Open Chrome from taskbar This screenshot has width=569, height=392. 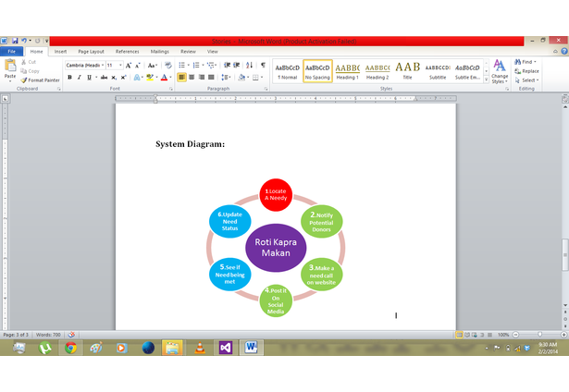click(x=70, y=349)
